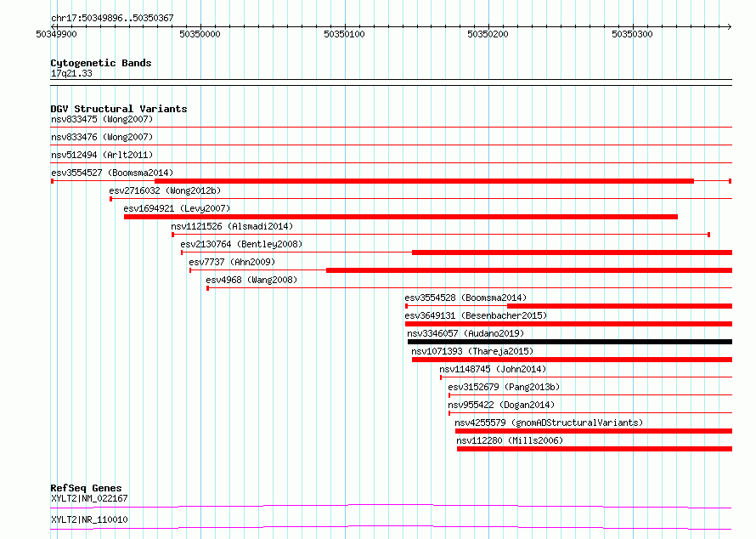Click the nsv833476 (Wong2007) variant label
The height and width of the screenshot is (539, 756).
102,137
